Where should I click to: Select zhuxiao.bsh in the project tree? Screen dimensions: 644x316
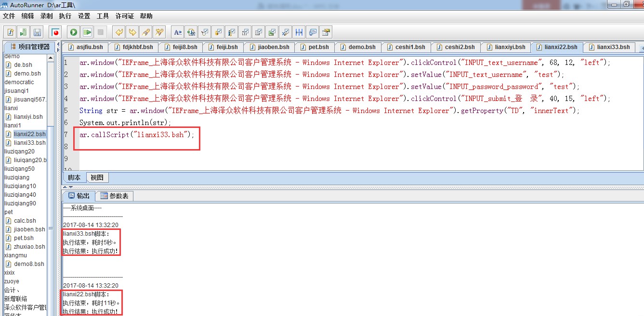pyautogui.click(x=29, y=247)
